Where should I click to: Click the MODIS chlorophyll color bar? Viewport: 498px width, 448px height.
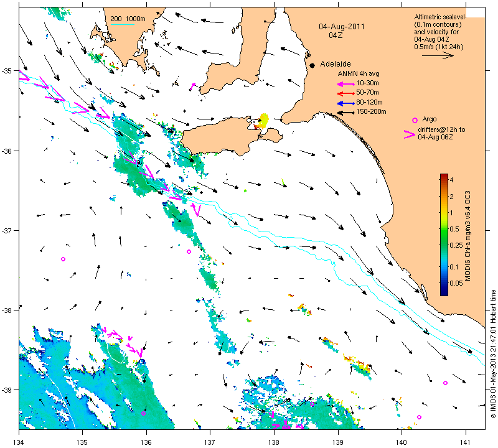click(444, 235)
